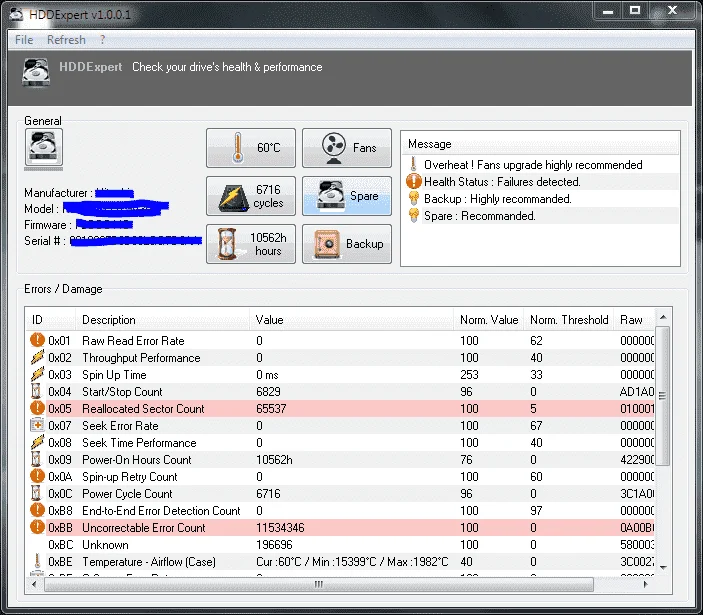Viewport: 703px width, 615px height.
Task: Select the 'Backup : Highly recommanded.' message
Action: pyautogui.click(x=498, y=199)
